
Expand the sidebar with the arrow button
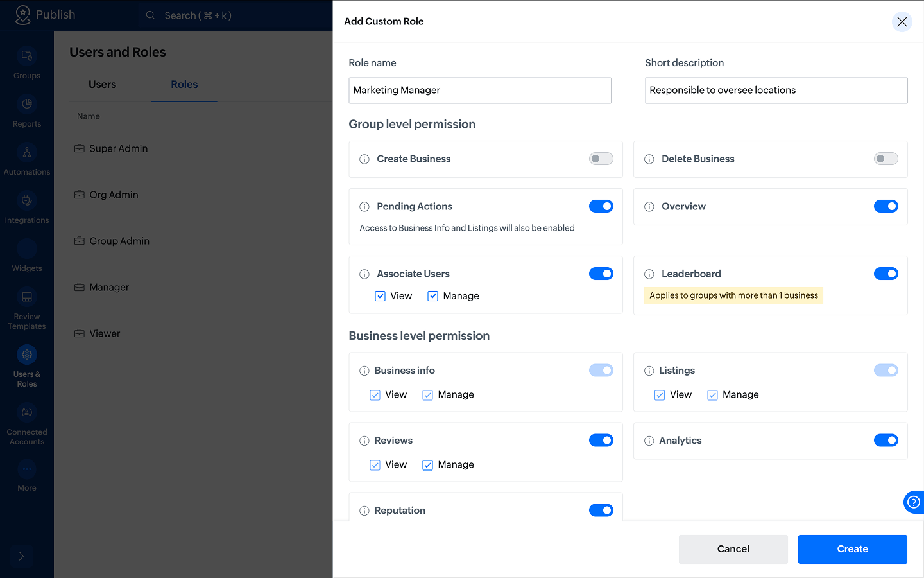click(x=21, y=556)
